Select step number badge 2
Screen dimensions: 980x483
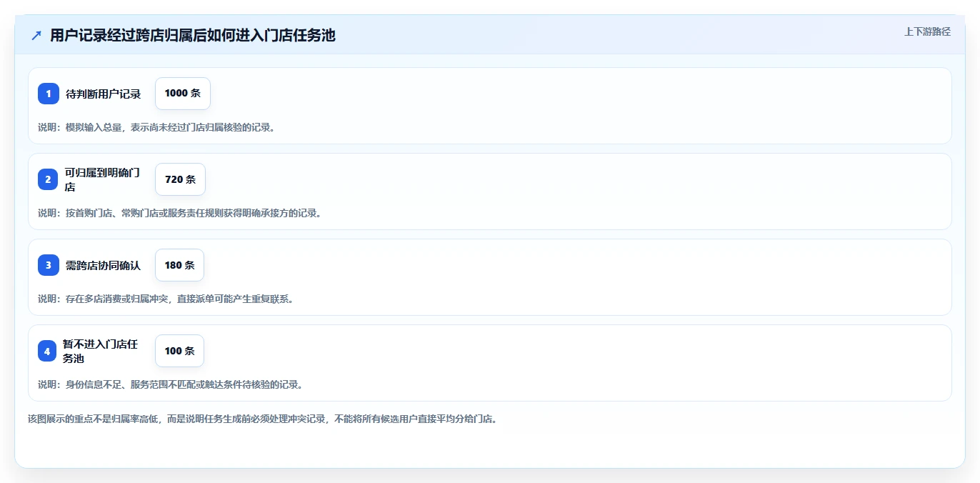pos(48,179)
